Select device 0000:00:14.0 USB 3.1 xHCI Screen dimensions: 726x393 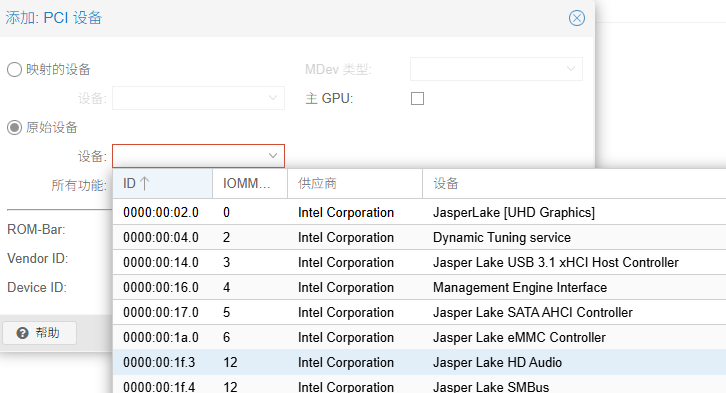419,262
